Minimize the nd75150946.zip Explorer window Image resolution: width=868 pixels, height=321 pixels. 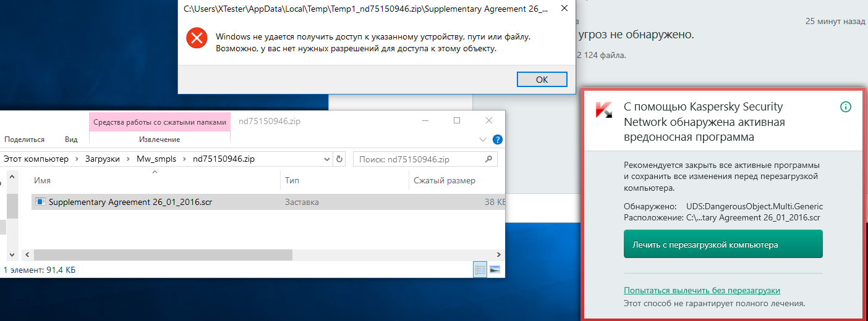tap(424, 121)
